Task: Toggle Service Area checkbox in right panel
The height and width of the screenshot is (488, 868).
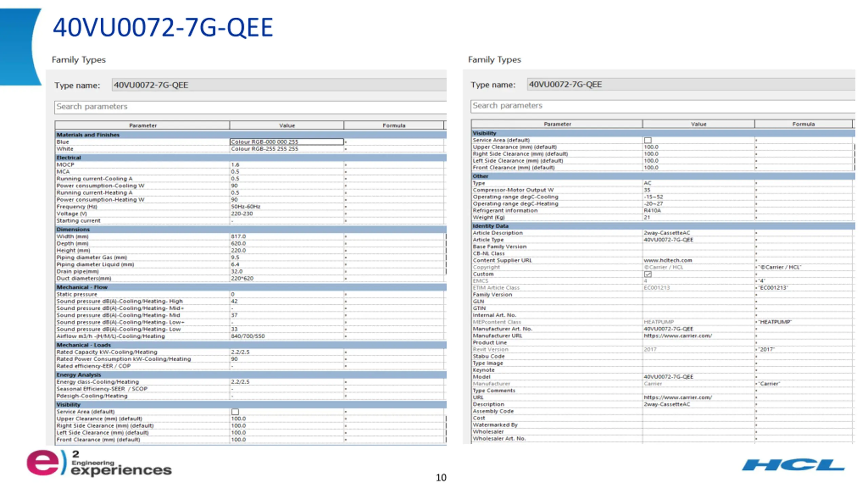Action: point(648,140)
